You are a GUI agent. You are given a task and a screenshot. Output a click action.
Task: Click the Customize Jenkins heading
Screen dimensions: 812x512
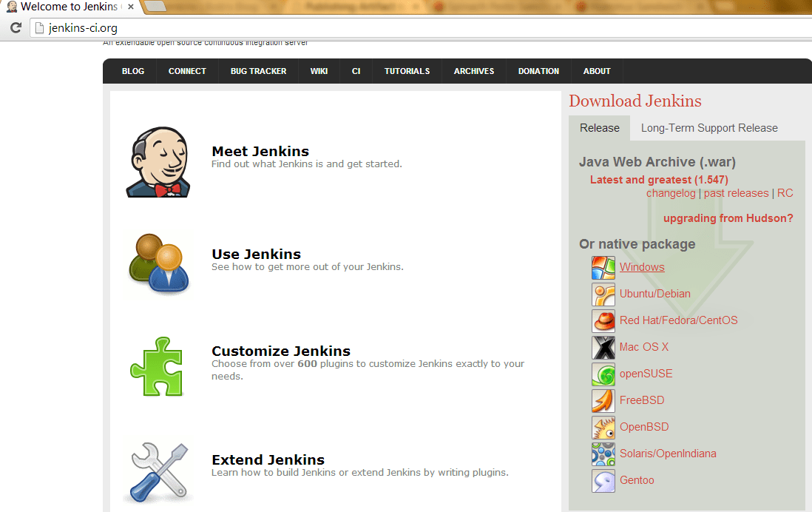pos(281,351)
